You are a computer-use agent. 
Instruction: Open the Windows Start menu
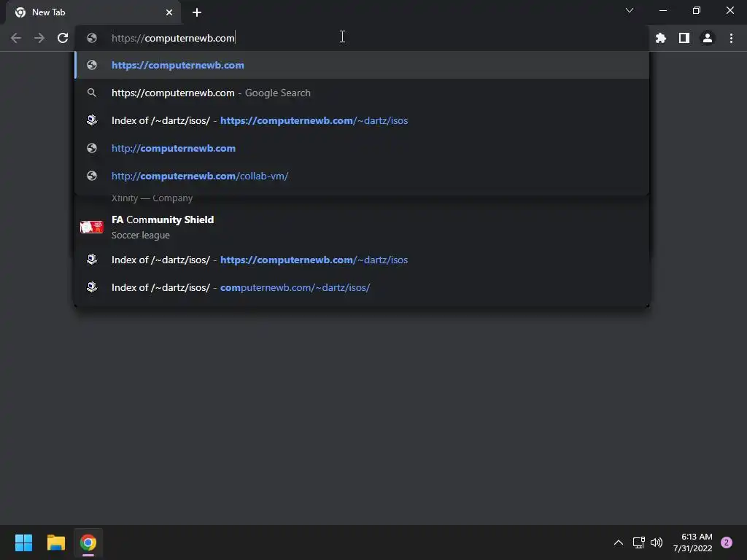(x=23, y=542)
